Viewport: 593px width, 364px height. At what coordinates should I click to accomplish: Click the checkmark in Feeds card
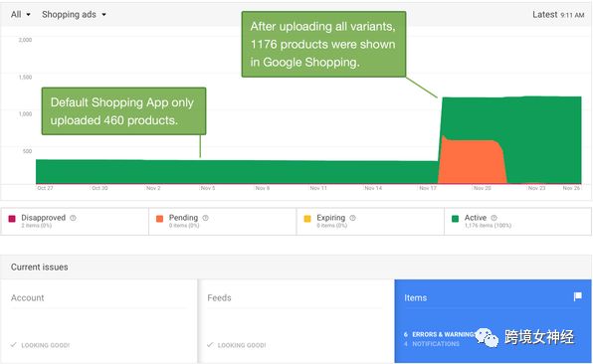coord(210,345)
